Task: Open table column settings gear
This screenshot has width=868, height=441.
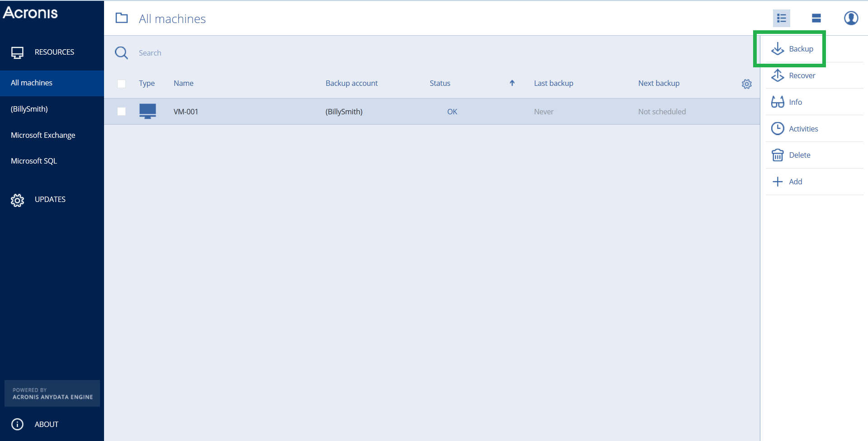Action: coord(747,84)
